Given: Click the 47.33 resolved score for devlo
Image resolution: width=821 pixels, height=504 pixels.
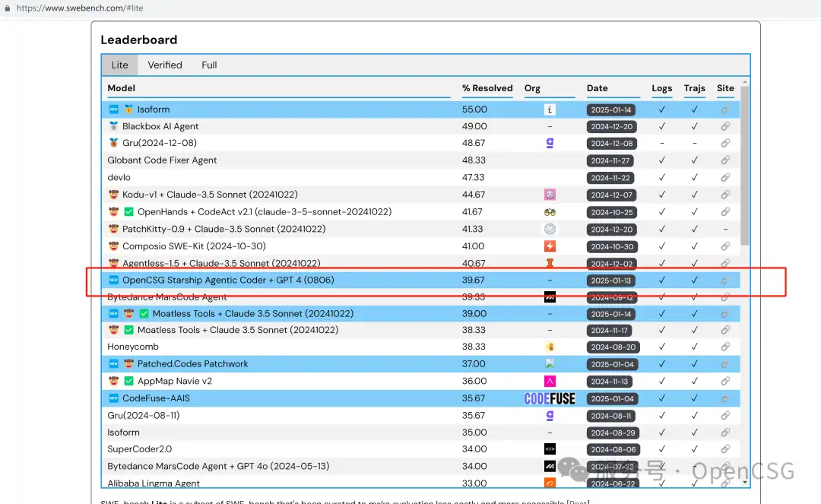Looking at the screenshot, I should point(474,177).
